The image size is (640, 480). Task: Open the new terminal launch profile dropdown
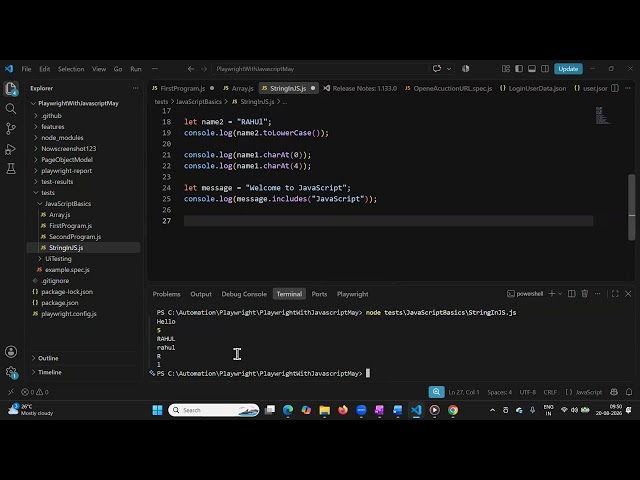click(x=560, y=293)
